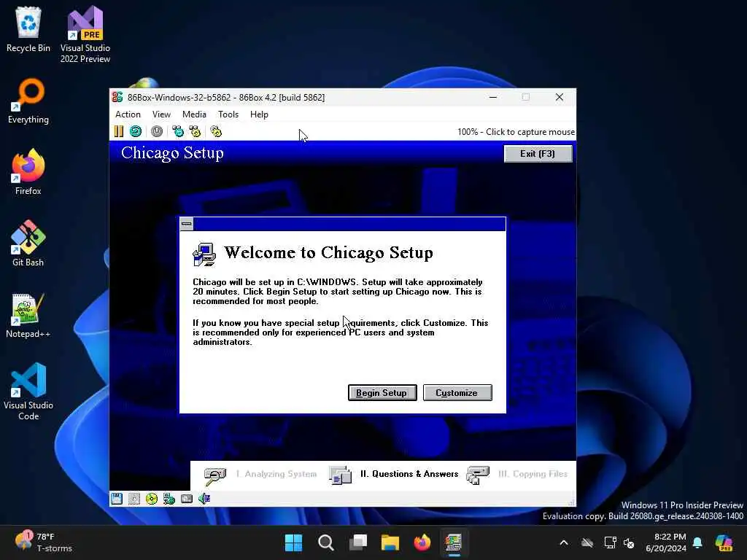The height and width of the screenshot is (560, 747).
Task: Select Visual Studio 2022 Preview desktop shortcut
Action: click(x=85, y=35)
